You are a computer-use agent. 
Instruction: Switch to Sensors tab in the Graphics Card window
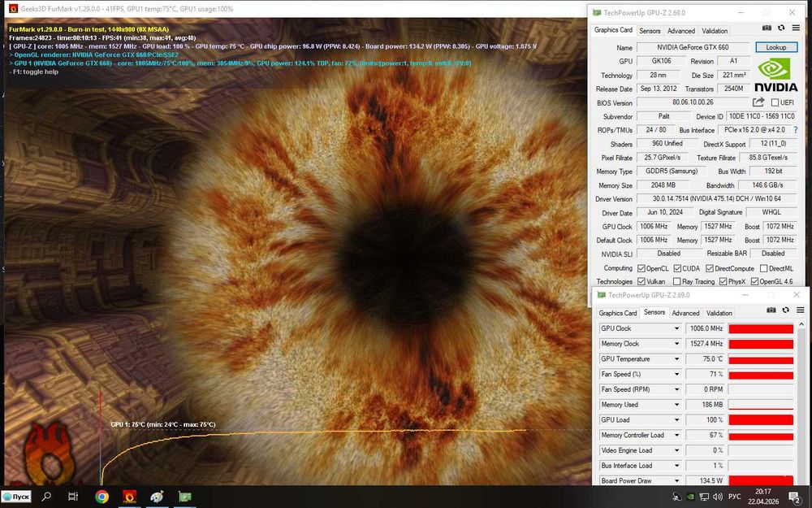coord(650,31)
